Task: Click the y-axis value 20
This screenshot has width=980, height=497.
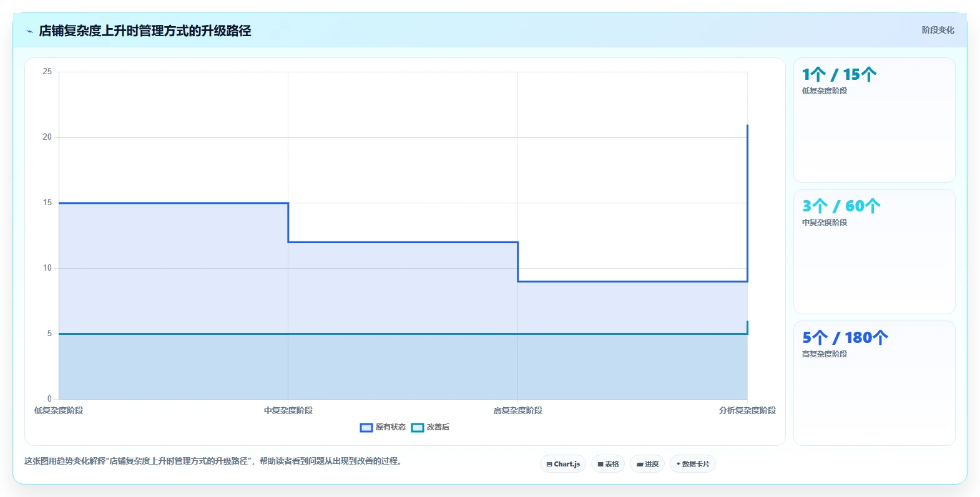Action: pyautogui.click(x=47, y=137)
